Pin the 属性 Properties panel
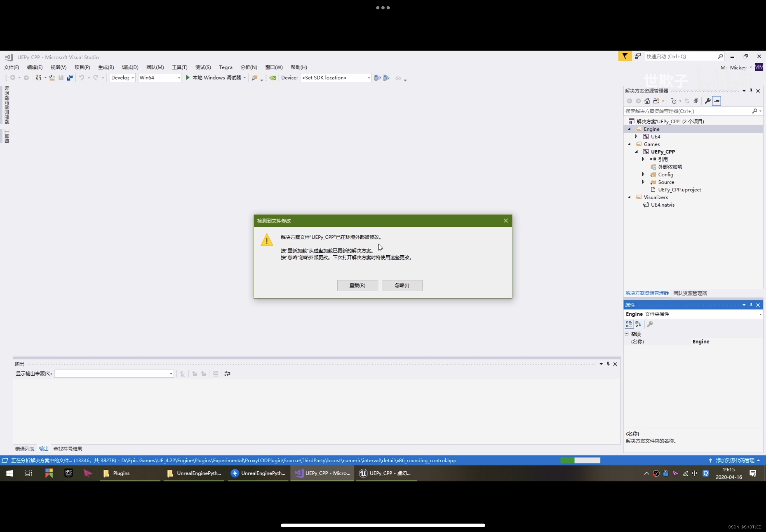Screen dimensions: 766x532 [x=751, y=305]
